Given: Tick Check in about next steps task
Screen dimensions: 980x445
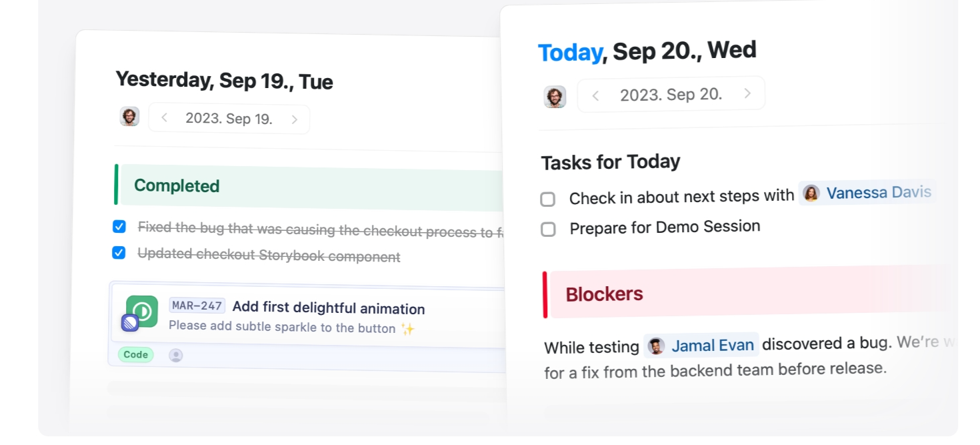Looking at the screenshot, I should [547, 199].
